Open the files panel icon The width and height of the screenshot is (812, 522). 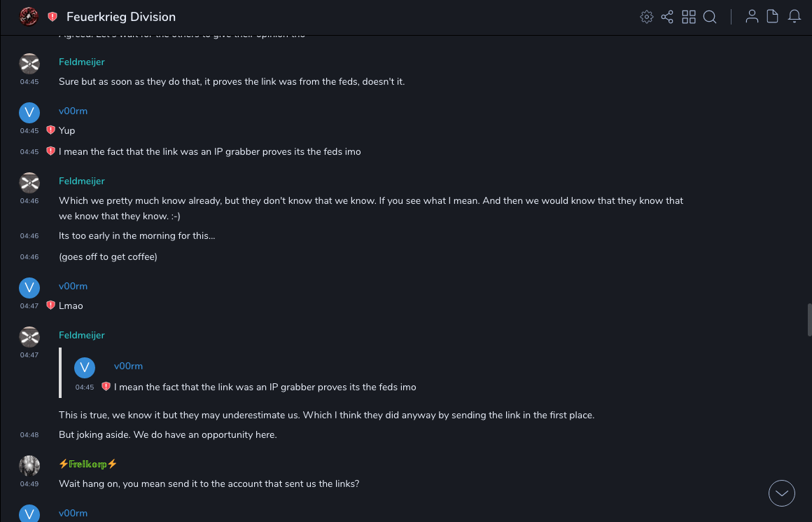pyautogui.click(x=773, y=17)
